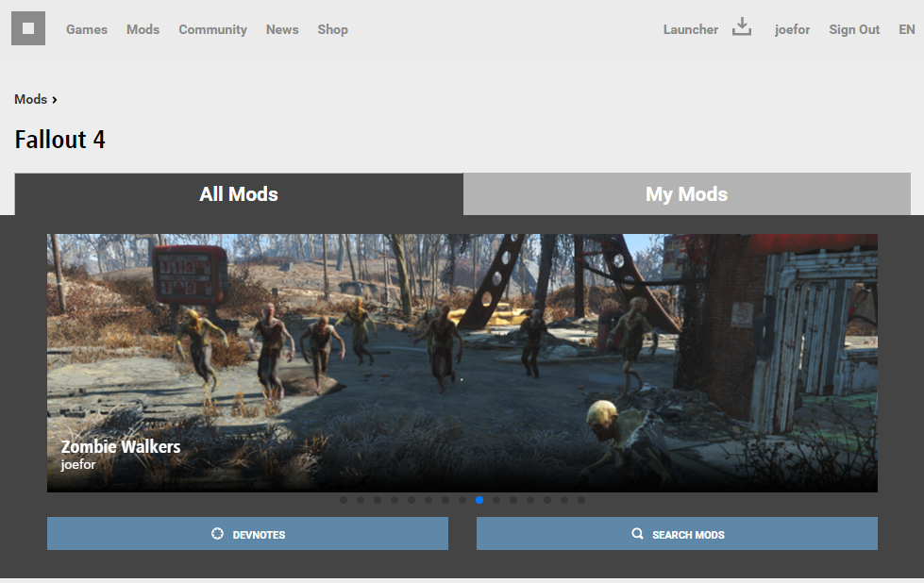Click the Sign Out link

(x=853, y=29)
